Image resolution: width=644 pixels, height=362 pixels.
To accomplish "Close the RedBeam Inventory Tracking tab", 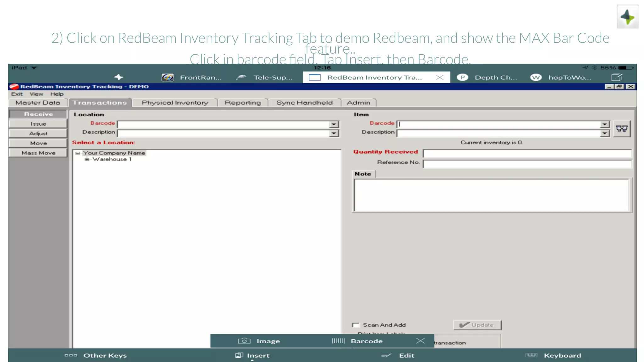I will click(x=440, y=77).
